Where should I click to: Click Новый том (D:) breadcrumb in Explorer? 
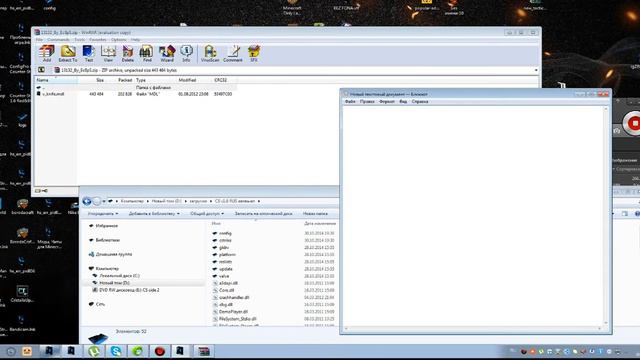tap(167, 201)
